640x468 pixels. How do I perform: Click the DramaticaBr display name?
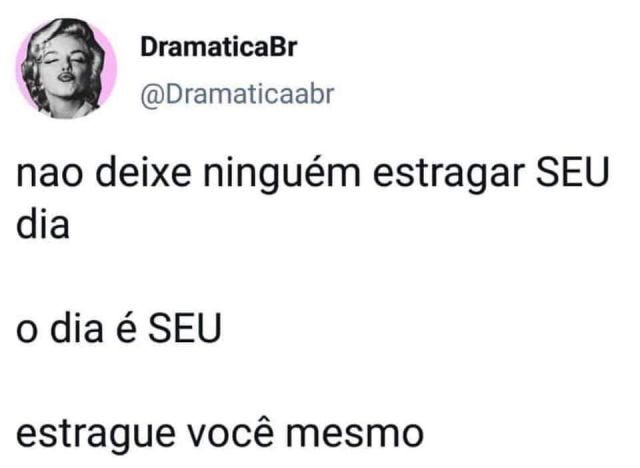click(219, 47)
